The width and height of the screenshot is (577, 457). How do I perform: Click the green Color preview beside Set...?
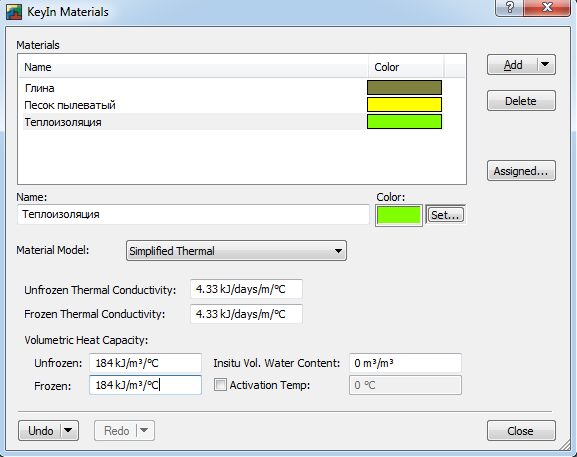coord(399,215)
